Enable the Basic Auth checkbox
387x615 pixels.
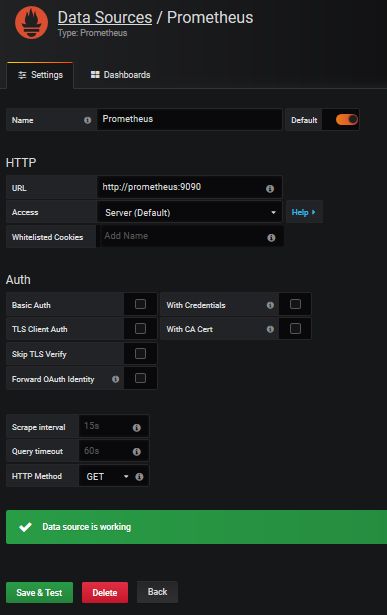coord(140,304)
